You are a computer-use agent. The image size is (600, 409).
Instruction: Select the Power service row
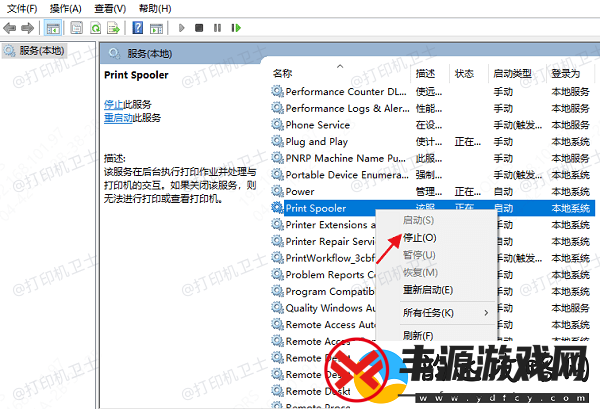click(x=432, y=191)
